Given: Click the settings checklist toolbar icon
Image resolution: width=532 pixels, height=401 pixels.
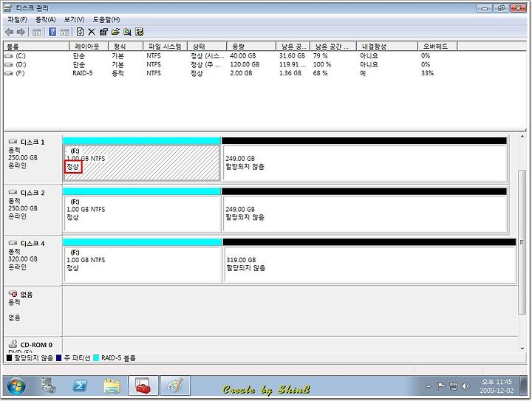Looking at the screenshot, I should 139,32.
